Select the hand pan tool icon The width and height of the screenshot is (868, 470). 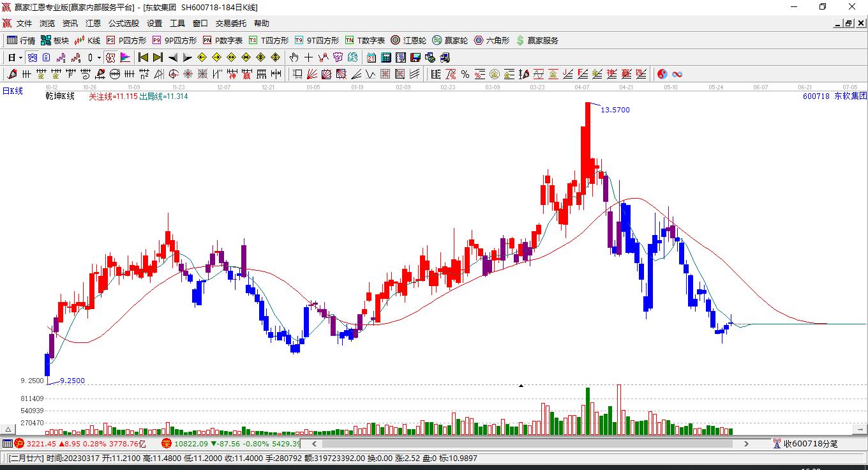294,57
